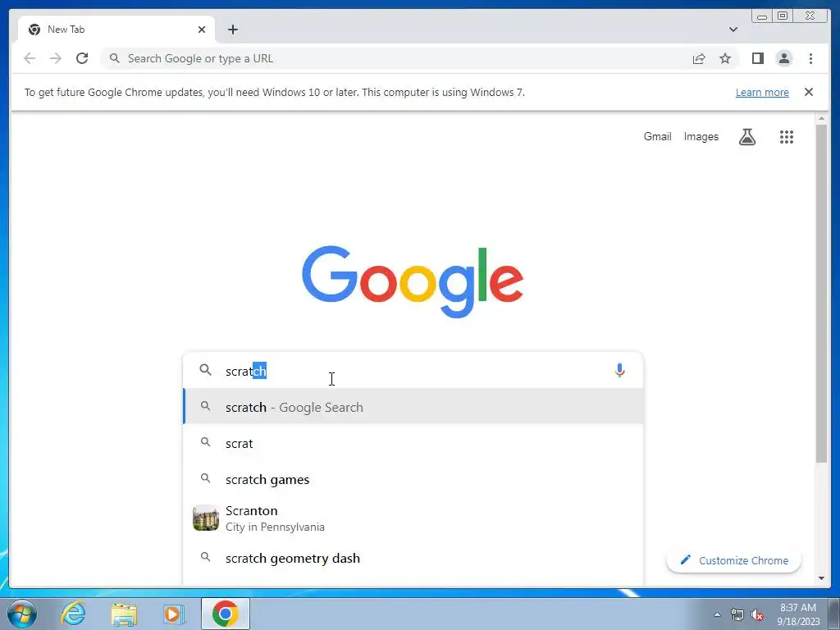Expand the tab search dropdown arrow

point(733,30)
